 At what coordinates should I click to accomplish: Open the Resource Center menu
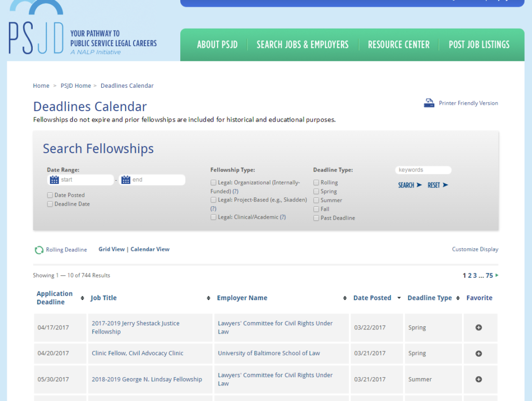click(398, 45)
